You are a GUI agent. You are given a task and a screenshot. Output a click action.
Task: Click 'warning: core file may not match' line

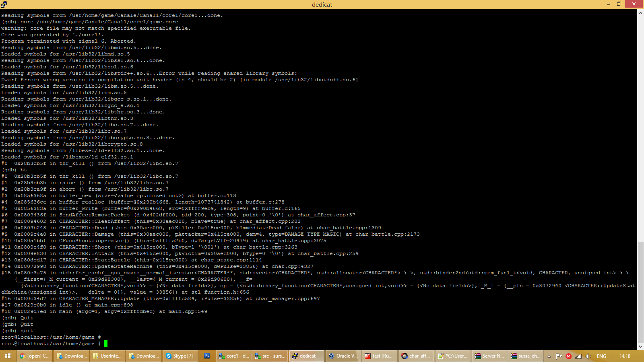pyautogui.click(x=96, y=28)
